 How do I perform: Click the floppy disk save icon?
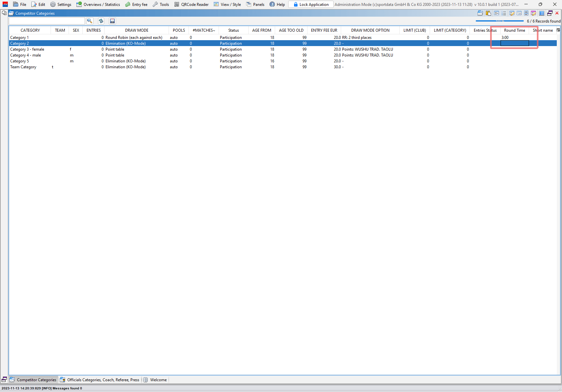112,21
